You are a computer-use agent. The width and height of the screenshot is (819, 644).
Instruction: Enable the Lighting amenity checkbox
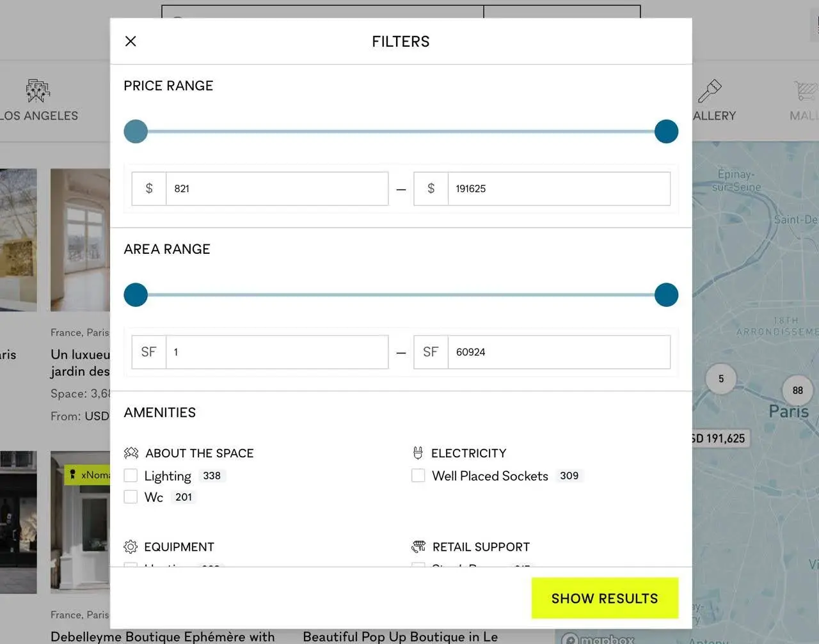point(131,475)
